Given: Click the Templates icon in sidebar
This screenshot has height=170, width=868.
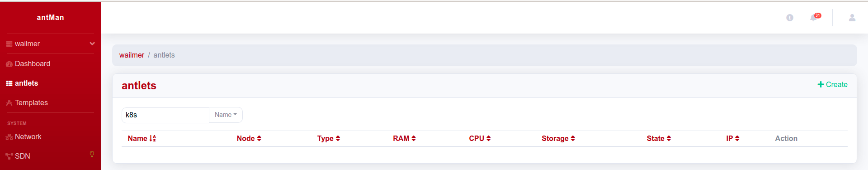Looking at the screenshot, I should pos(9,103).
